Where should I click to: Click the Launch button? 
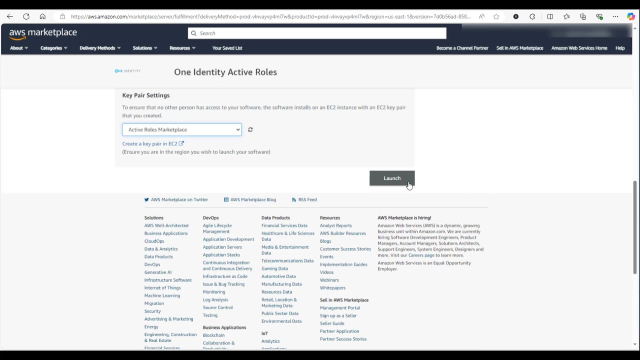[x=392, y=178]
